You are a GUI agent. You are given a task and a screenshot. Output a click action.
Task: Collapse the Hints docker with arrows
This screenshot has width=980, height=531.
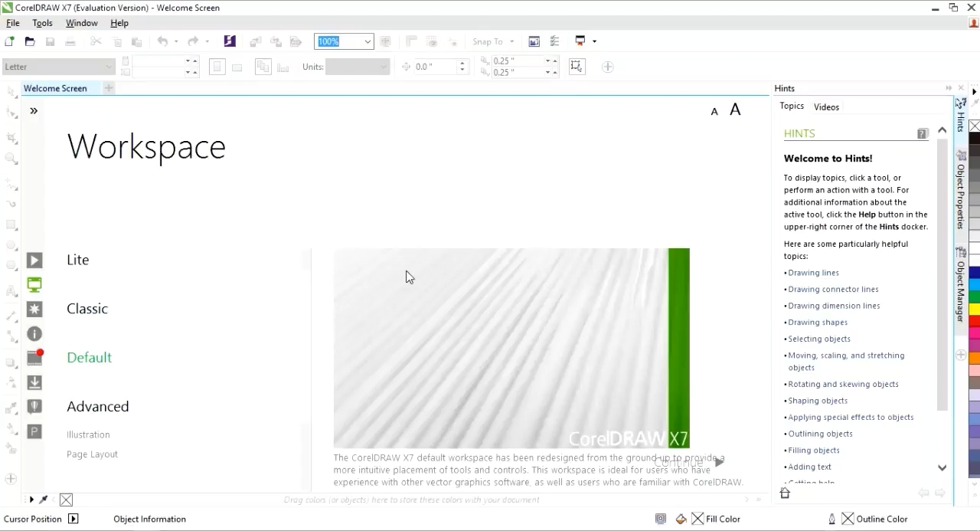pyautogui.click(x=949, y=88)
